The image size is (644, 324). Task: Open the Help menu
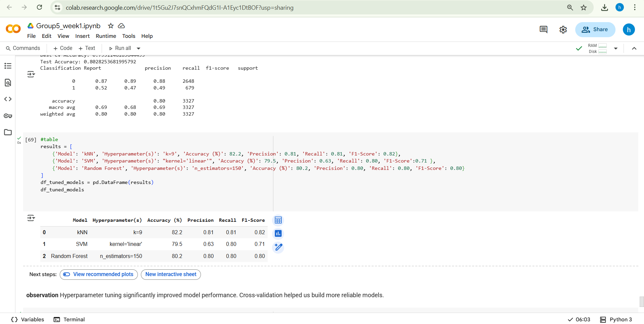pos(147,36)
